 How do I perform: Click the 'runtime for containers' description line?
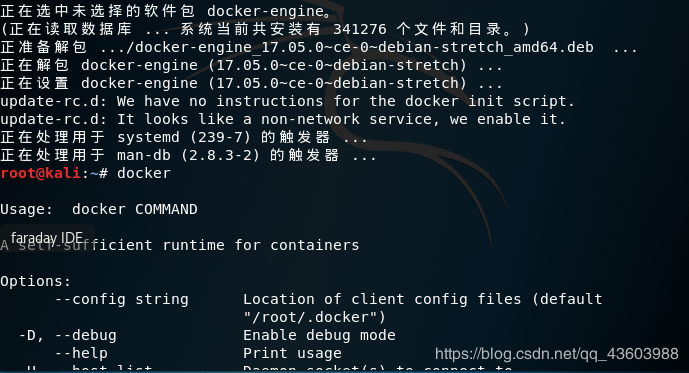click(x=261, y=245)
